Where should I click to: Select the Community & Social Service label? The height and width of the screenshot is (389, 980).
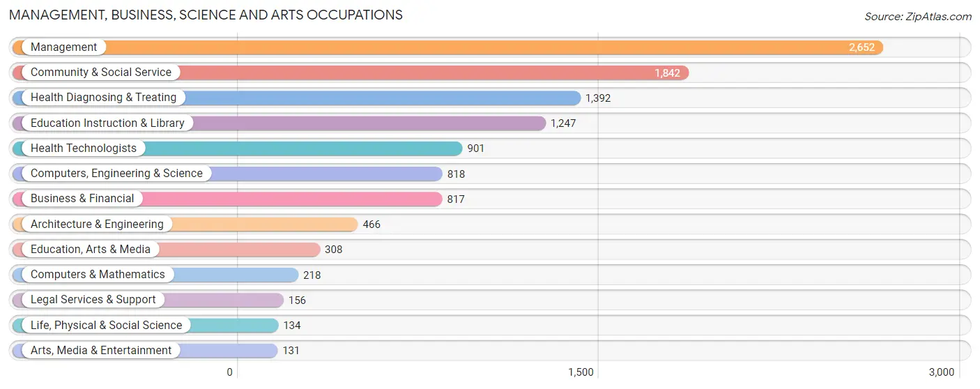[101, 73]
